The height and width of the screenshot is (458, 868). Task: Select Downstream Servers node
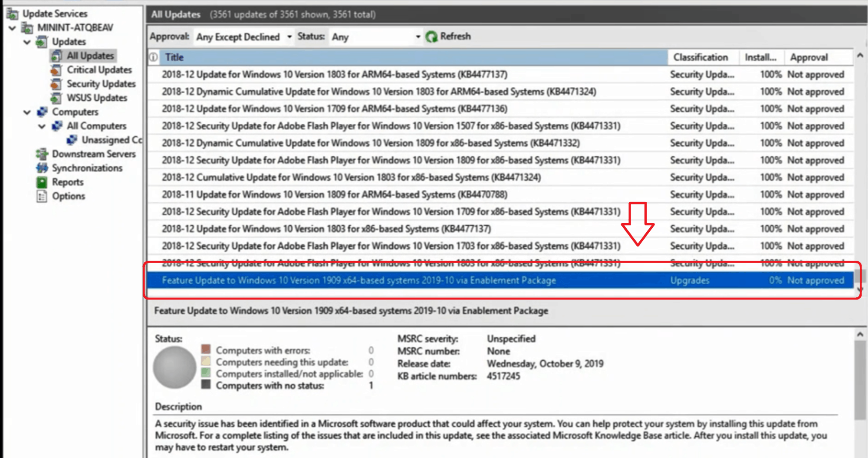pos(94,154)
